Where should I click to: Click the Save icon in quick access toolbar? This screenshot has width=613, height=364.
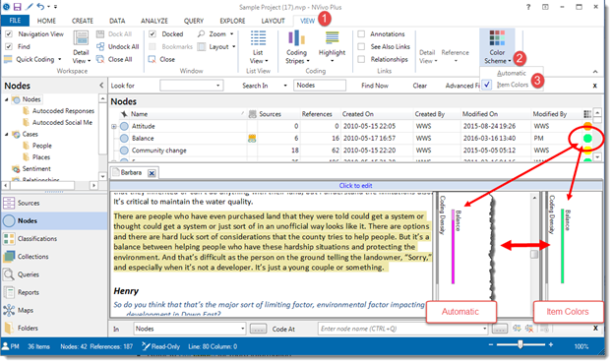(17, 7)
